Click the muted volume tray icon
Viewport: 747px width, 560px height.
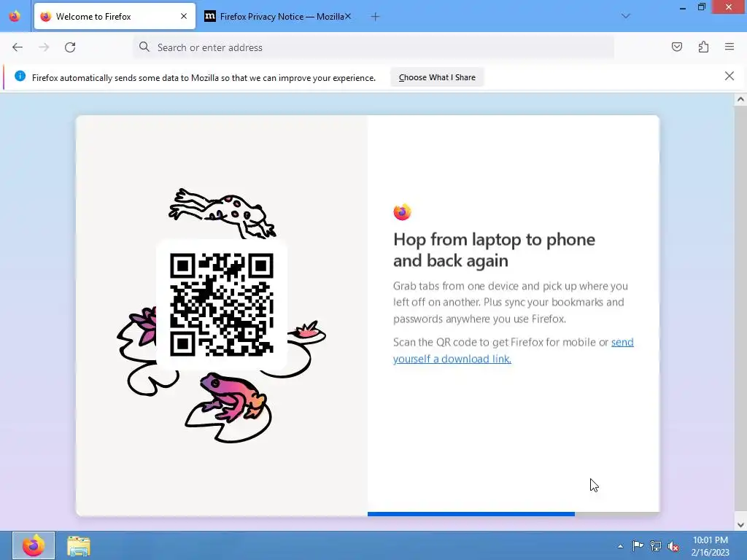pos(673,547)
